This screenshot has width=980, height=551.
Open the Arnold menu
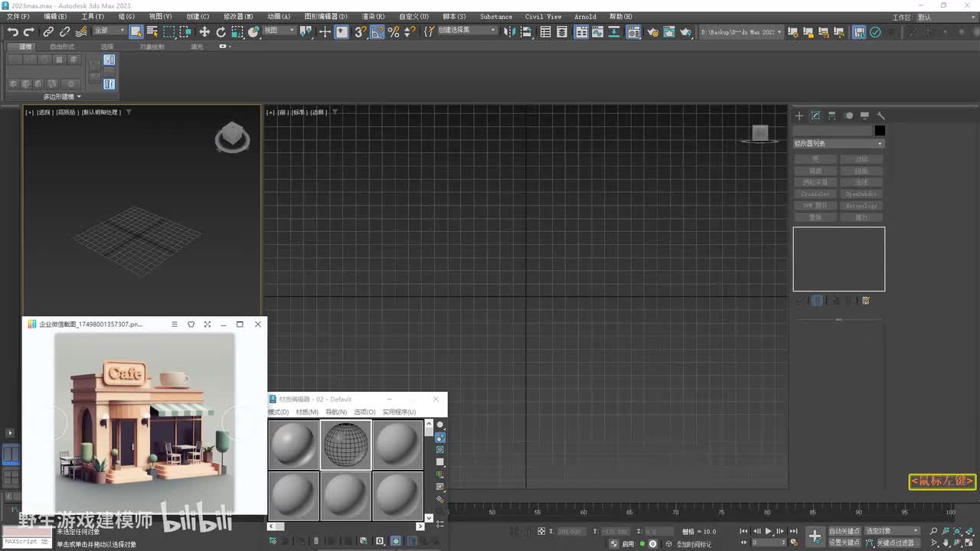click(x=585, y=17)
